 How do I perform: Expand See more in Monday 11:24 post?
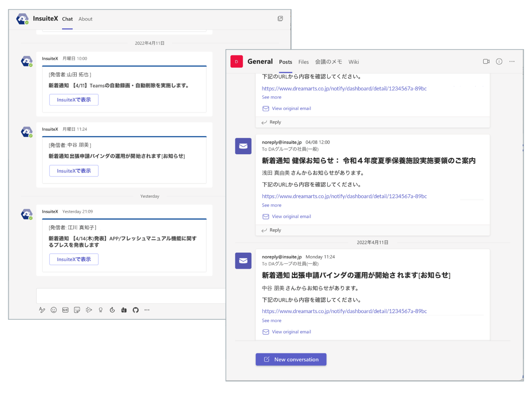point(271,321)
